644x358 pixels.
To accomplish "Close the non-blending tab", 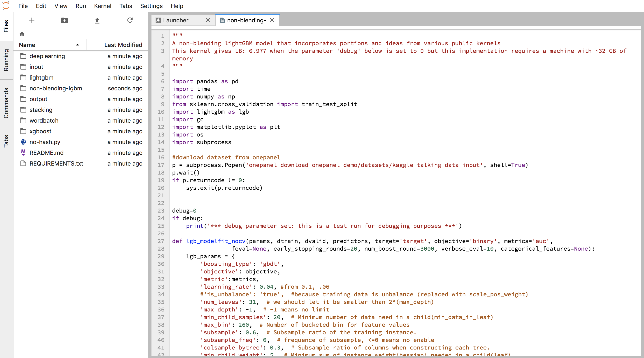I will pos(272,20).
